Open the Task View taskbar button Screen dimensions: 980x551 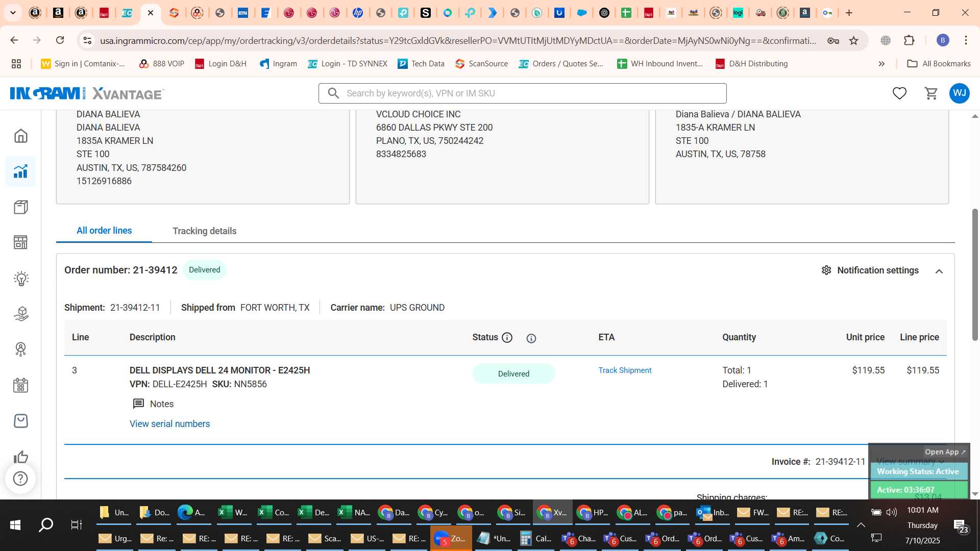pos(77,525)
